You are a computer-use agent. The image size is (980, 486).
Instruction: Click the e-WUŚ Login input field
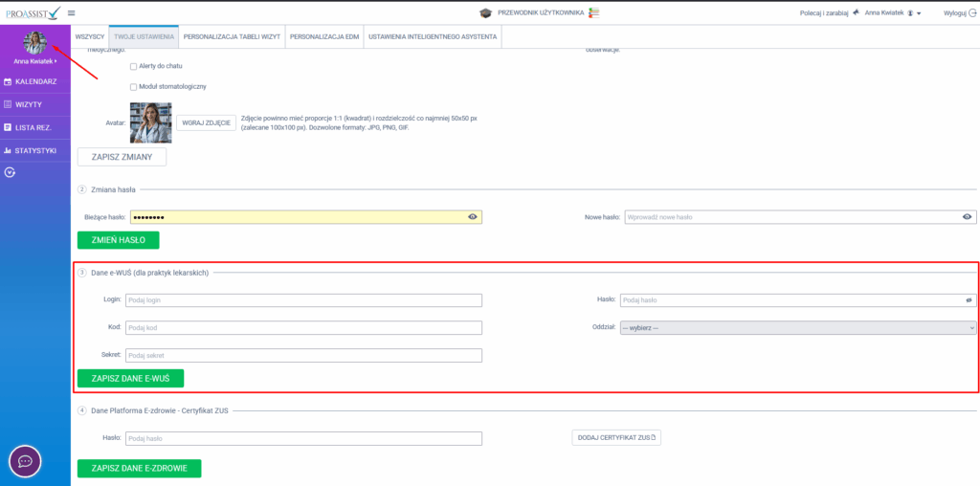point(302,300)
